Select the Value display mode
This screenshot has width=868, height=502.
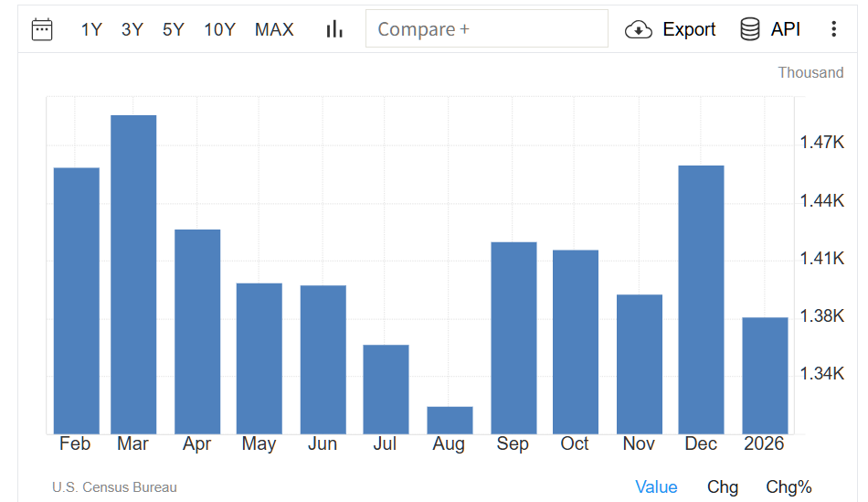[x=656, y=487]
